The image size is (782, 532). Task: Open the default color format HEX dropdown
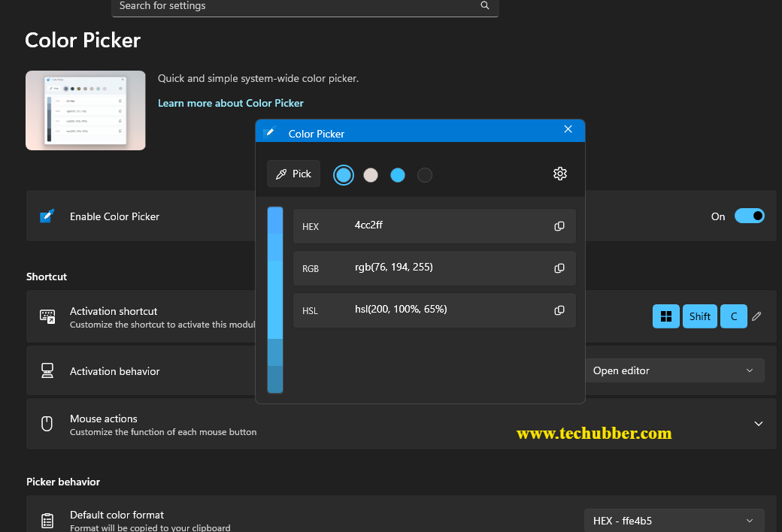674,521
